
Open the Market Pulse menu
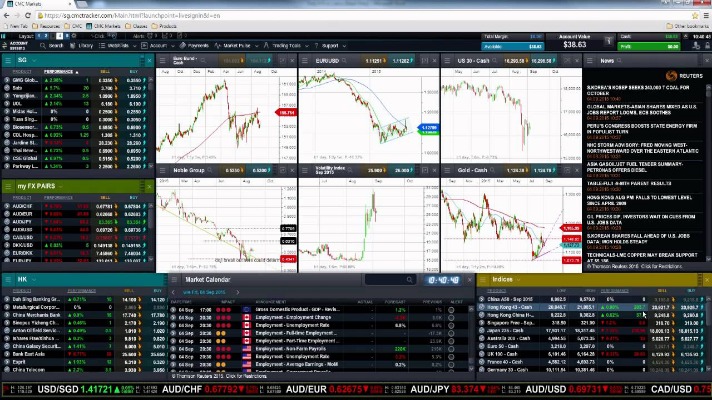tap(237, 45)
